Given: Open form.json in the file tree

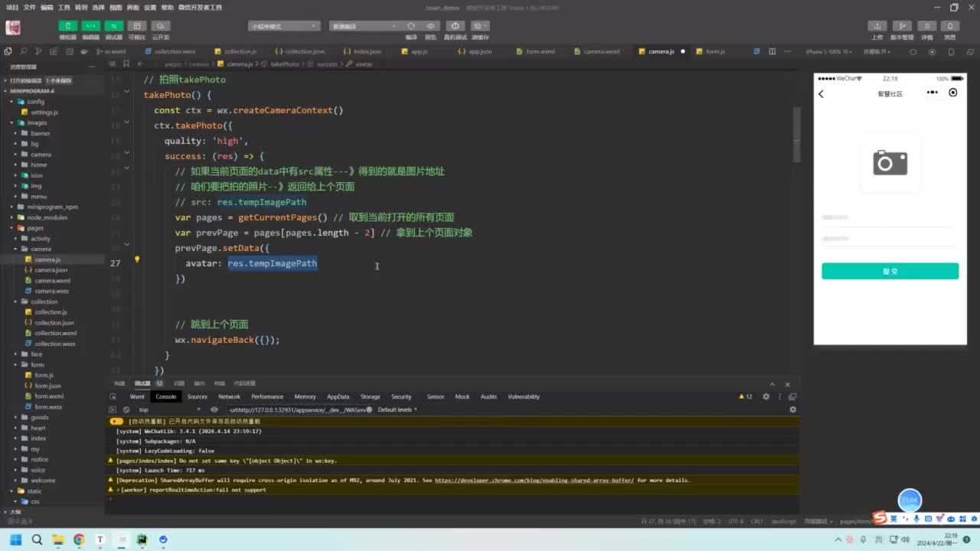Looking at the screenshot, I should pyautogui.click(x=47, y=386).
